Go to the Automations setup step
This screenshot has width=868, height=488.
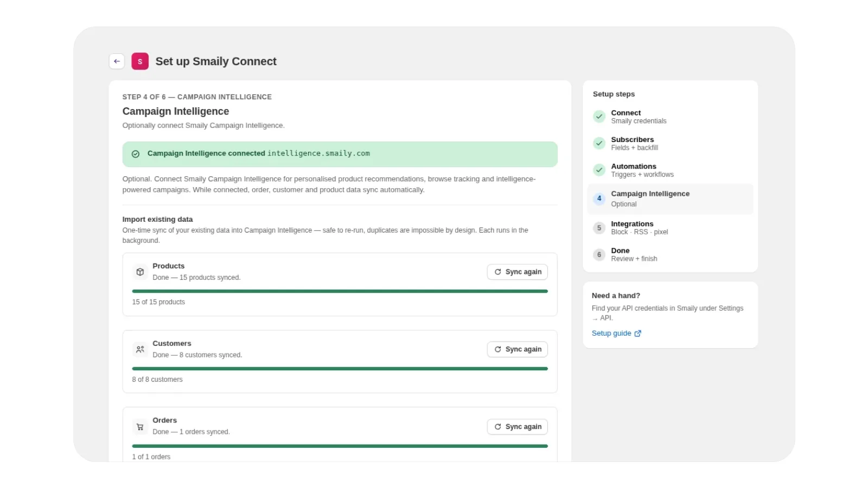point(670,170)
